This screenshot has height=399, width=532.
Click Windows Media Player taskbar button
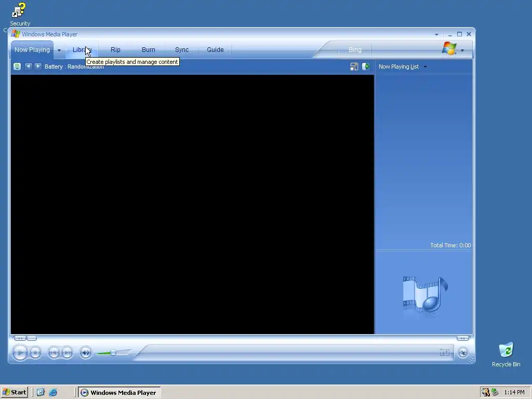tap(119, 393)
